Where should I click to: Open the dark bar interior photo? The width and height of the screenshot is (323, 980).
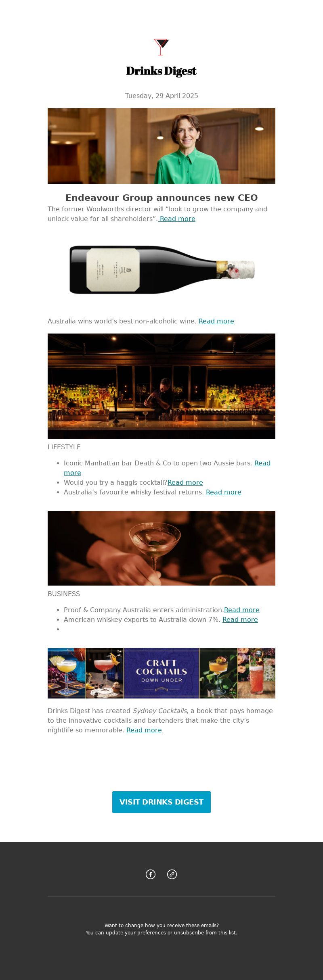pyautogui.click(x=161, y=386)
